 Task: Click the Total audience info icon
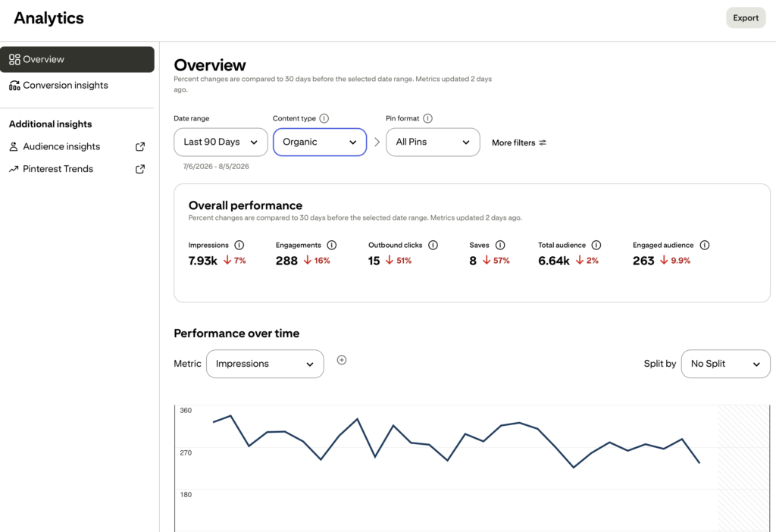[596, 245]
